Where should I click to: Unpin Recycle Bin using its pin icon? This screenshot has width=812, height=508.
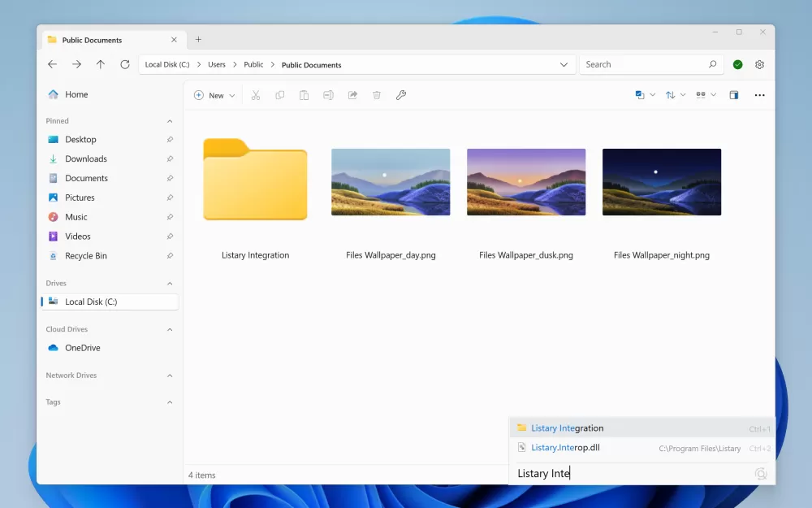pos(170,255)
